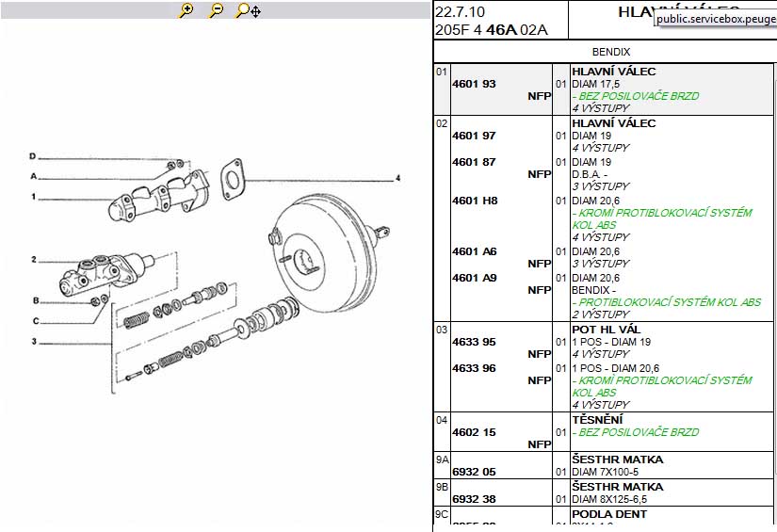Select the magnifier pan/move tool icon
777x532 pixels.
[248, 10]
